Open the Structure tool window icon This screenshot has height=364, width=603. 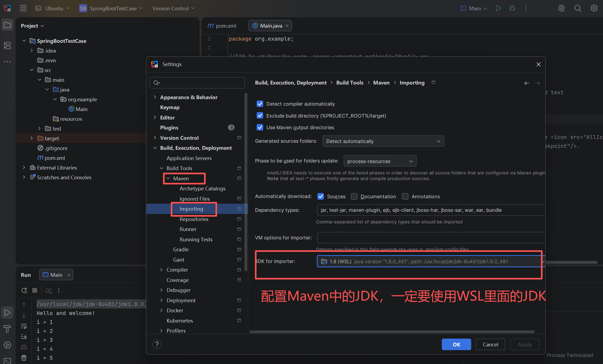[x=7, y=45]
